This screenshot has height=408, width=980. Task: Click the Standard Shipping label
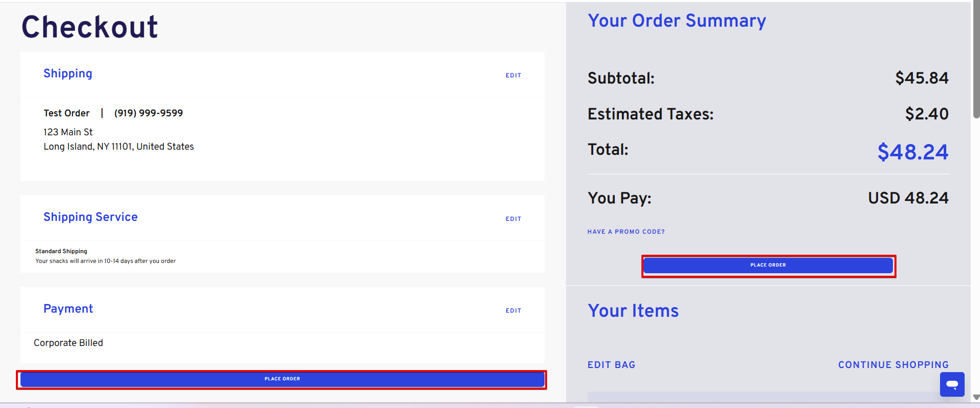(61, 251)
